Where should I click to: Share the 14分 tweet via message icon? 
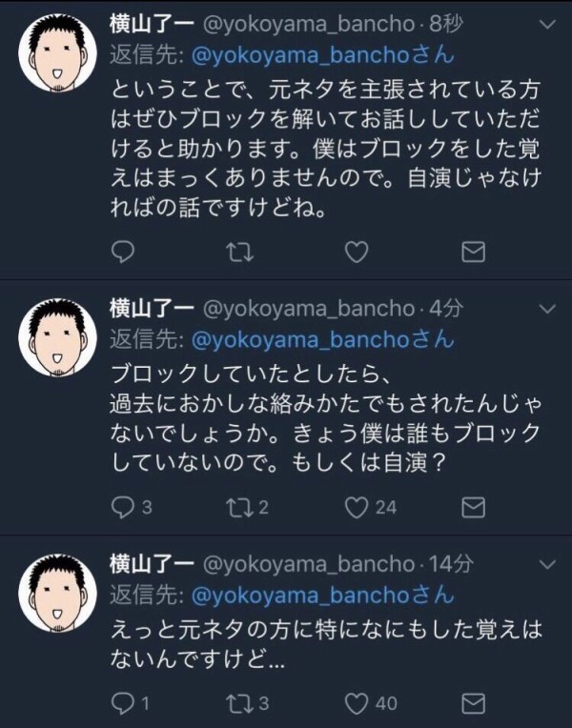tap(473, 704)
